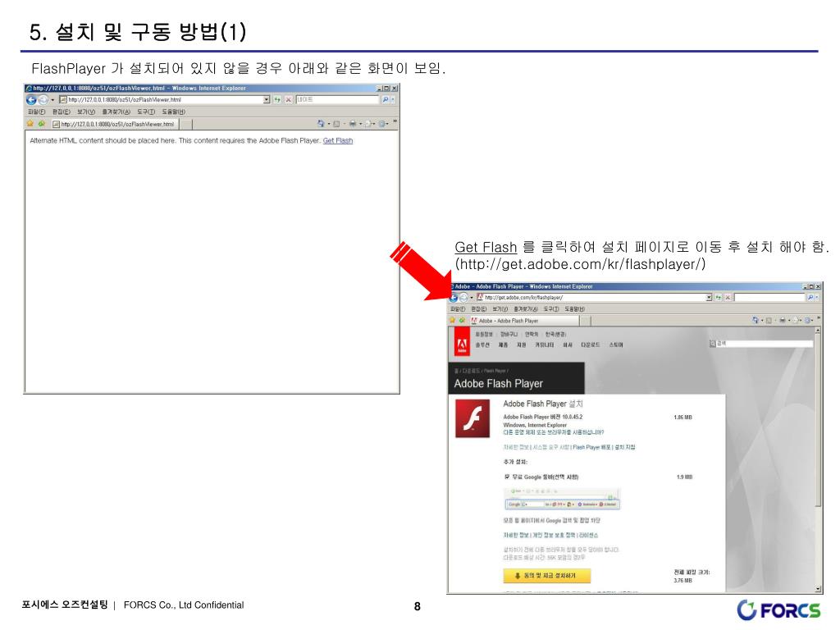Click the Back button in the Adobe Flash Player window
The width and height of the screenshot is (840, 630).
(x=453, y=297)
